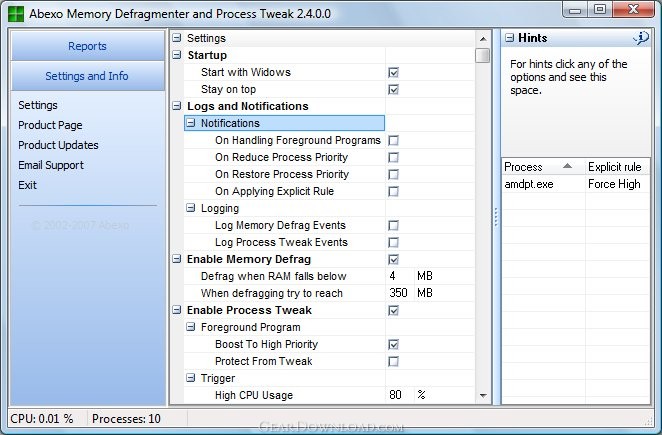Edit the High CPU Usage value
Image resolution: width=662 pixels, height=435 pixels.
tap(399, 395)
